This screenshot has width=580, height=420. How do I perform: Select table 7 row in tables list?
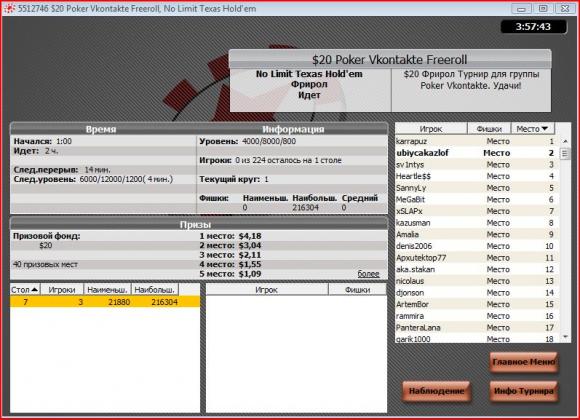105,302
